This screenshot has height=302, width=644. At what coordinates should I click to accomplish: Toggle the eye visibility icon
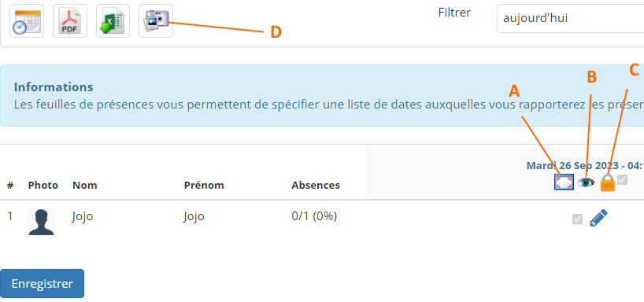click(586, 182)
